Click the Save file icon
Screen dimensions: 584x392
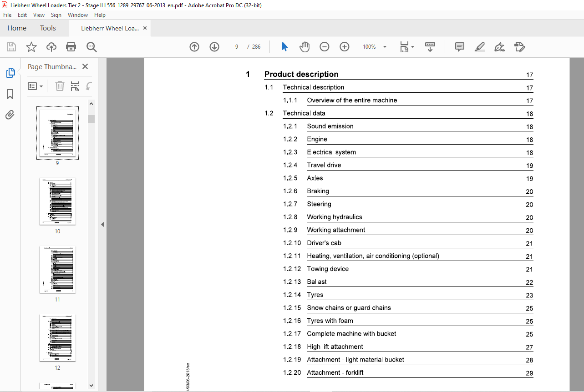pyautogui.click(x=11, y=47)
